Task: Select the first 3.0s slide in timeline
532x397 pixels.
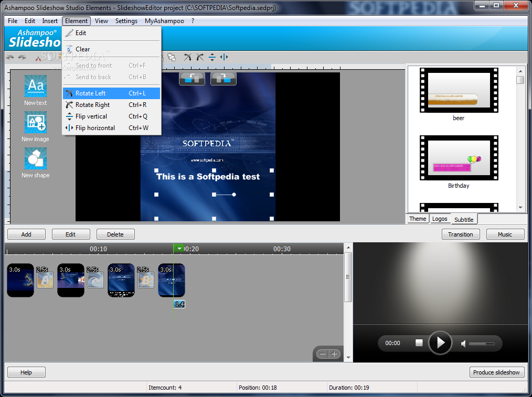Action: pos(20,281)
